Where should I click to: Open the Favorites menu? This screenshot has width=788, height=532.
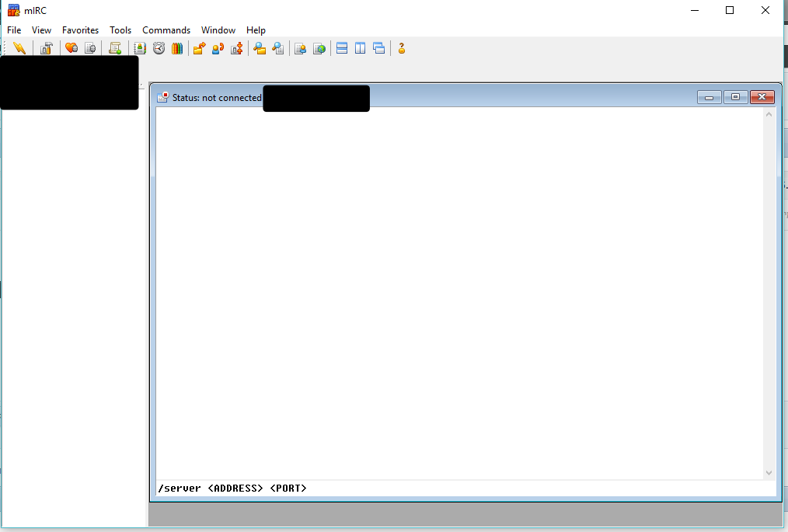[80, 30]
